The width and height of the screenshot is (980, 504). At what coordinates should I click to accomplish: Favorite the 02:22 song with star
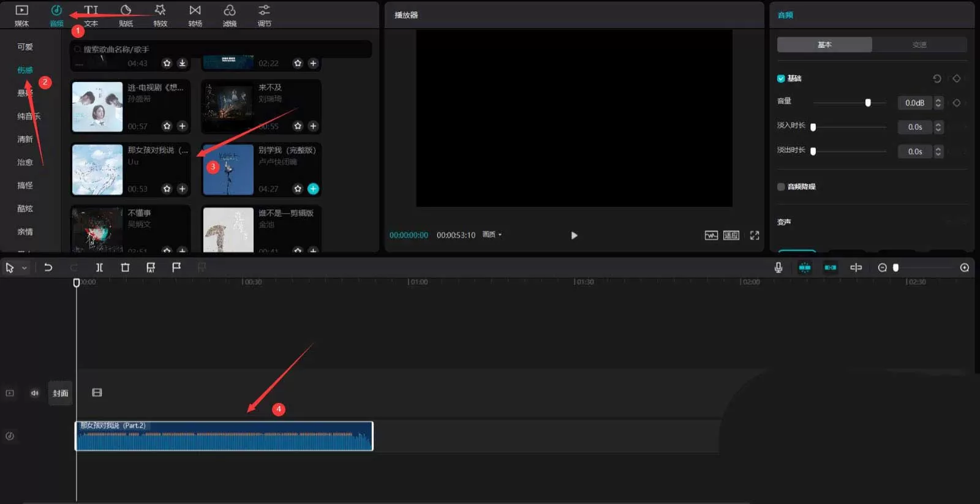point(298,63)
